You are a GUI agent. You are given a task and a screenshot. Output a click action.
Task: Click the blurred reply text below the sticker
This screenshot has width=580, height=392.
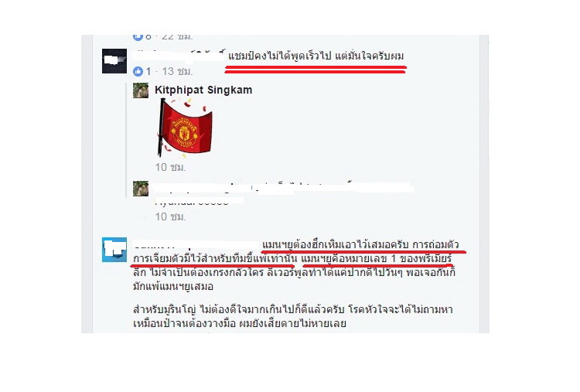282,187
